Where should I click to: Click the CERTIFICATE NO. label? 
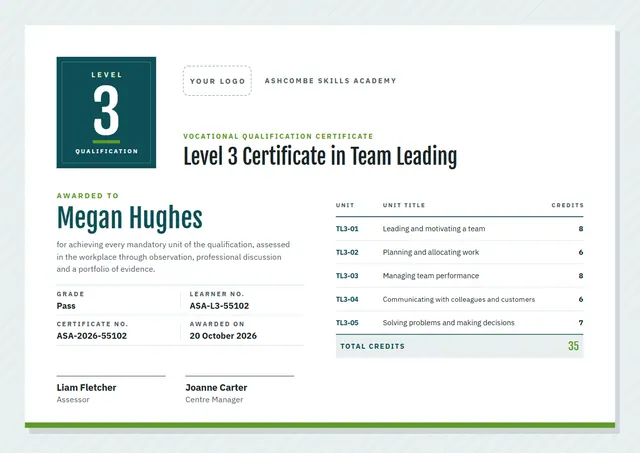pyautogui.click(x=92, y=324)
